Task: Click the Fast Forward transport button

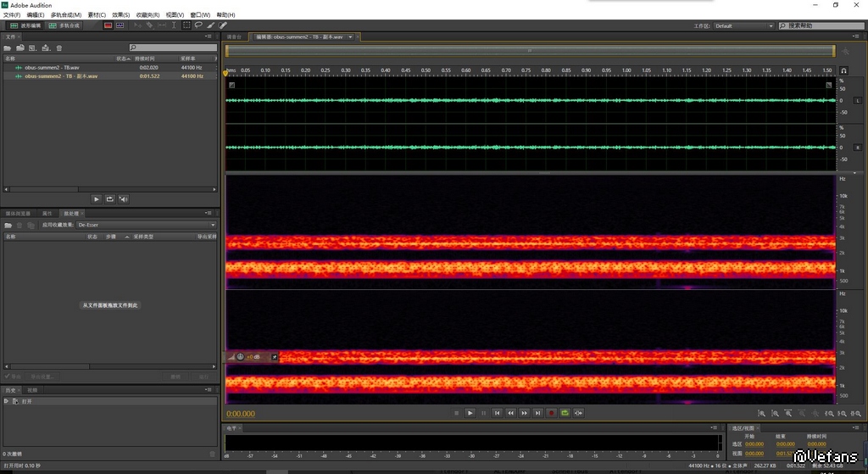Action: click(524, 413)
